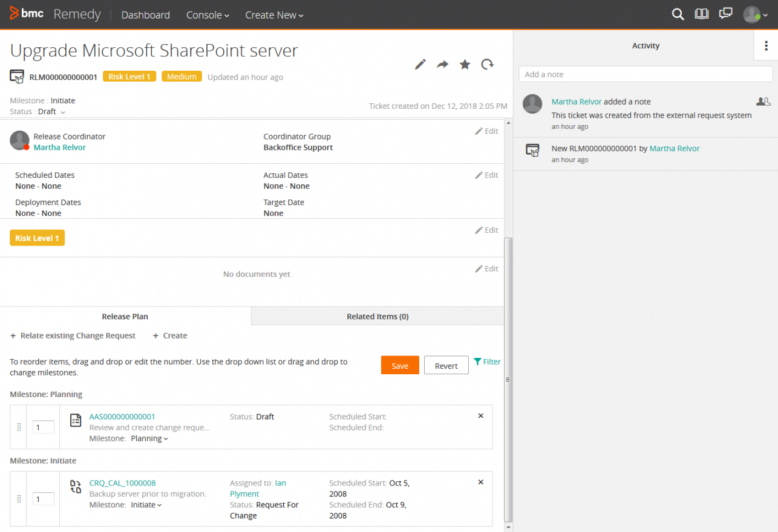The width and height of the screenshot is (778, 532).
Task: Open Martha Relvor link in added note entry
Action: (577, 102)
